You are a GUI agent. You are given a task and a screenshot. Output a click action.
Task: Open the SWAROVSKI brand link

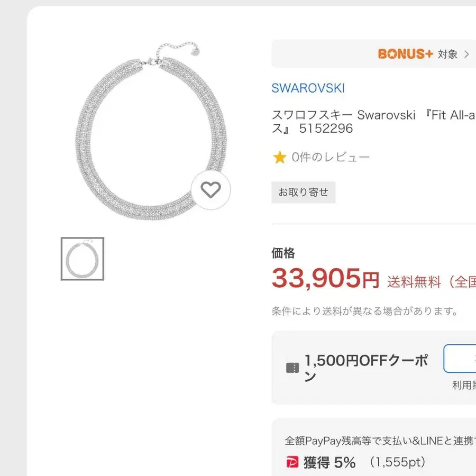point(308,88)
